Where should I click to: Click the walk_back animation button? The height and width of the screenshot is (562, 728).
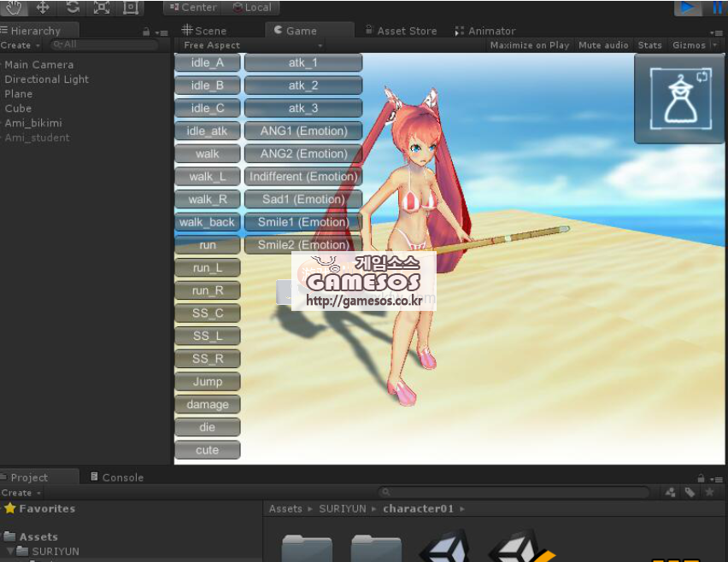coord(208,222)
